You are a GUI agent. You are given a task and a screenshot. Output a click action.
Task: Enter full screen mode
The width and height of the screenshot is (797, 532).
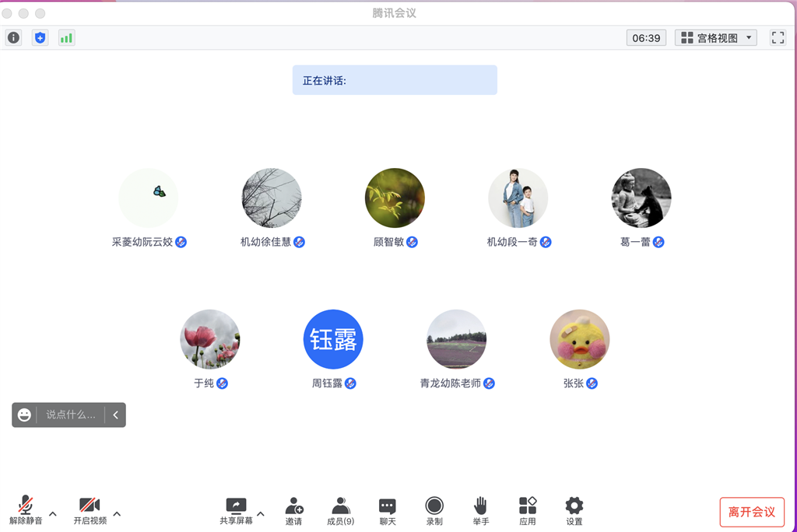pyautogui.click(x=777, y=37)
